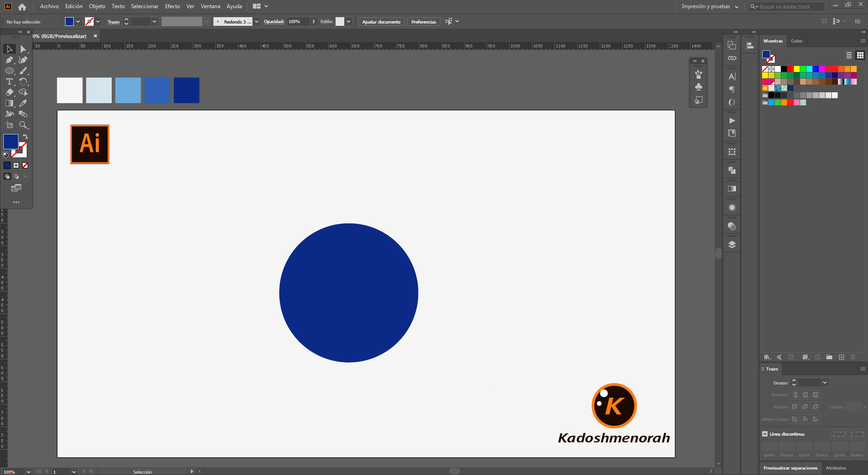The width and height of the screenshot is (868, 475).
Task: Enable Draw Normal mode
Action: pyautogui.click(x=7, y=176)
